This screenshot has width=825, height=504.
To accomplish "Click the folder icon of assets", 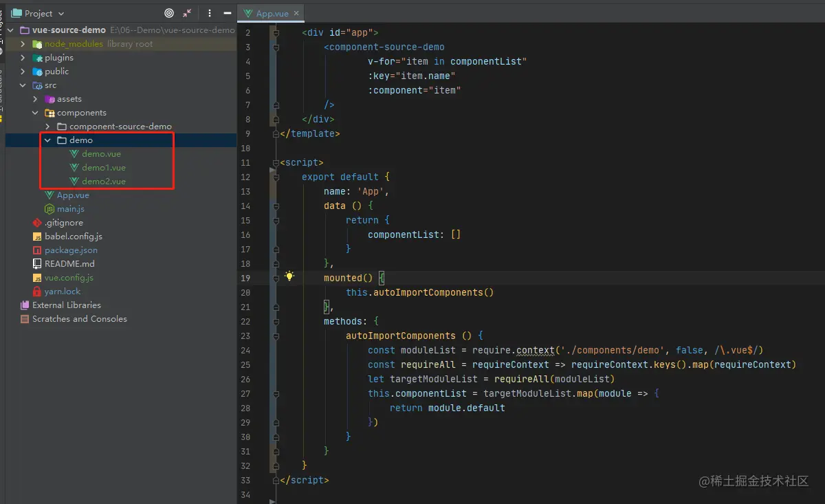I will (49, 99).
